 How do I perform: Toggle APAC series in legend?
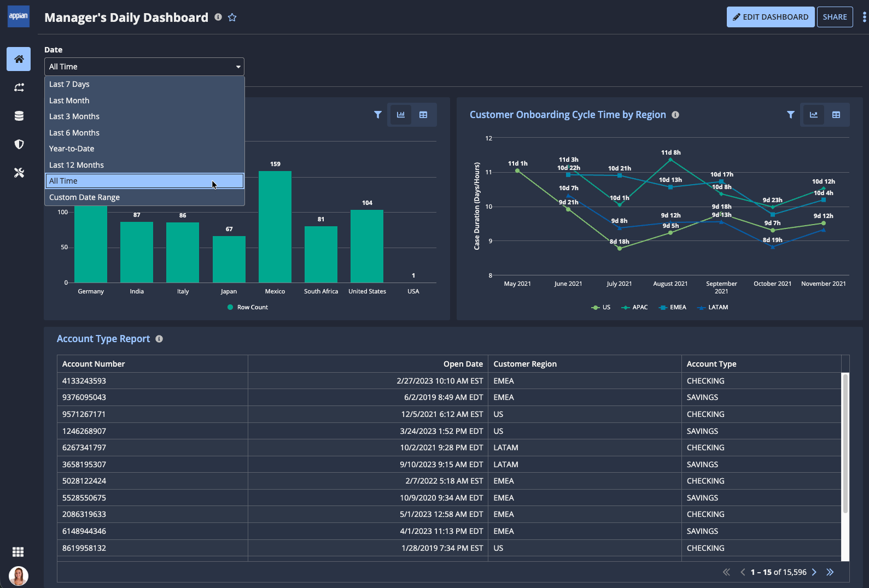(x=634, y=307)
